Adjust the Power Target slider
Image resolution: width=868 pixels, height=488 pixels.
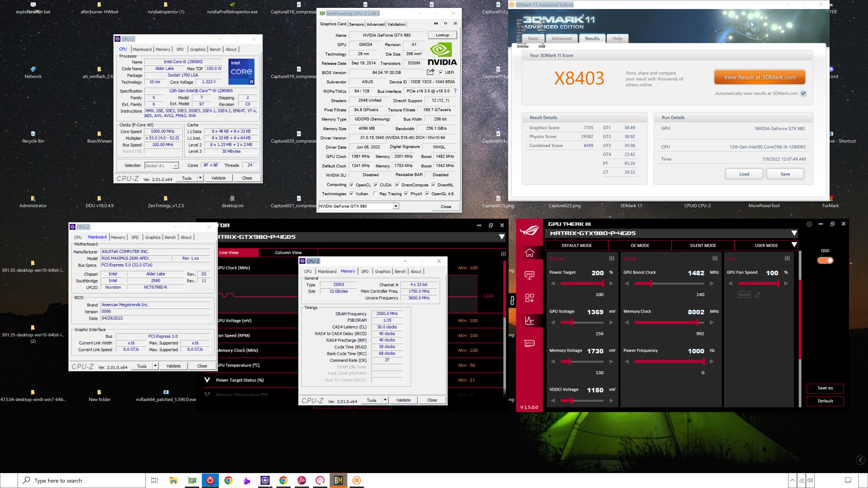point(582,284)
